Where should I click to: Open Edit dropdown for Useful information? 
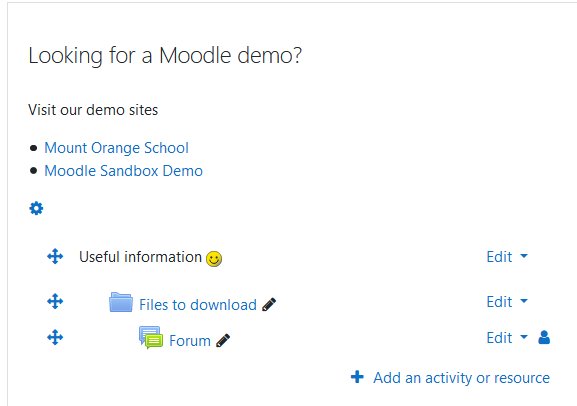(x=507, y=257)
